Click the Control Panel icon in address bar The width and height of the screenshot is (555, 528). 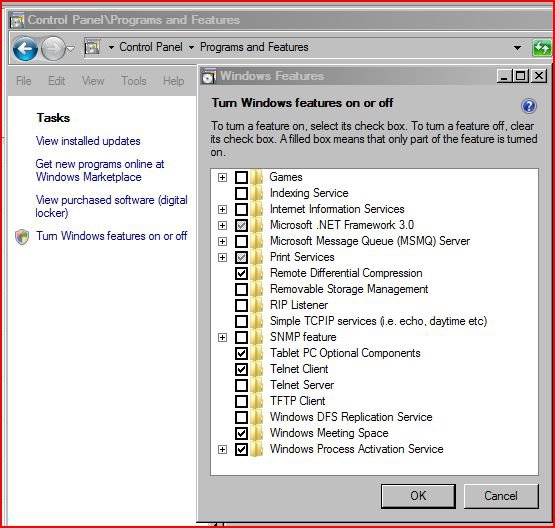tap(93, 47)
